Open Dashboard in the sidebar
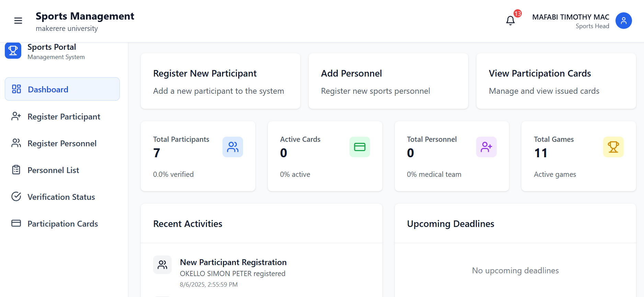This screenshot has width=644, height=297. (62, 89)
